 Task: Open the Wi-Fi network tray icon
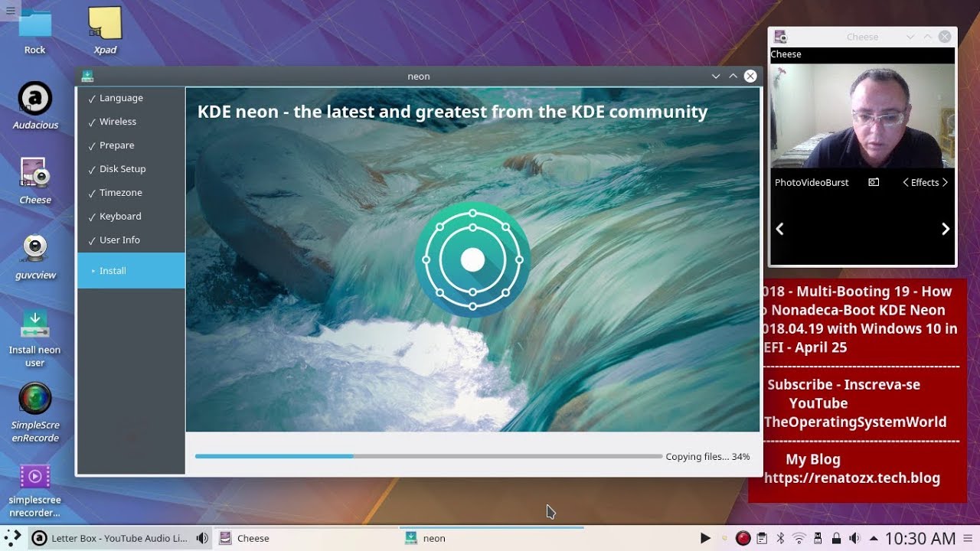pos(799,538)
